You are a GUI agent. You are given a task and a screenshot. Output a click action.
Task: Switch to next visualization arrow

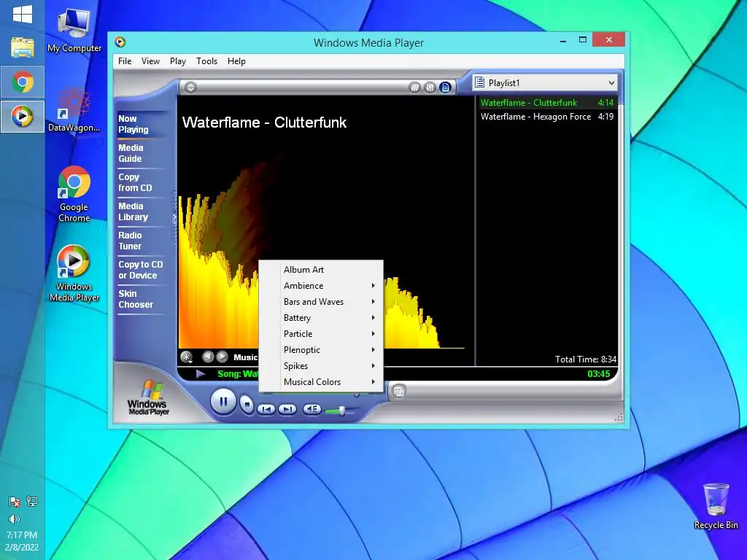222,357
